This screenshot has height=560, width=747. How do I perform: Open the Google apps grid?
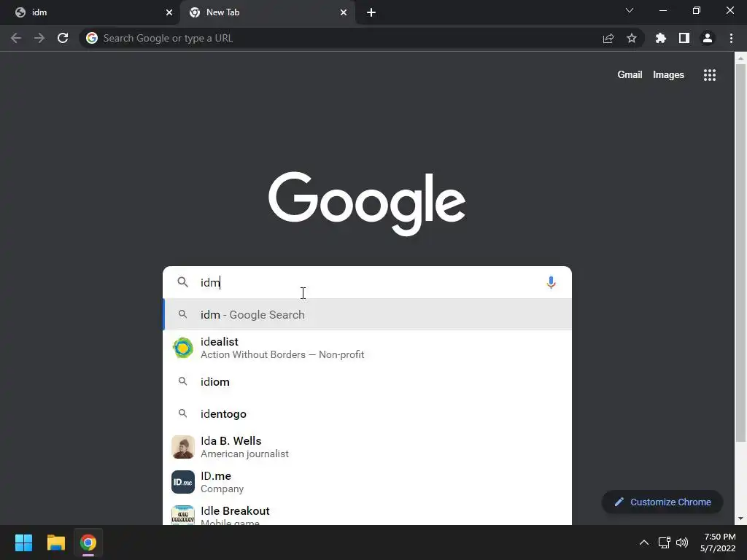coord(710,75)
